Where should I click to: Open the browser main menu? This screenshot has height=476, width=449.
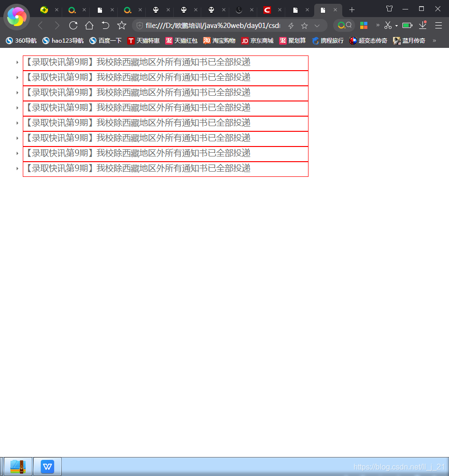[439, 26]
